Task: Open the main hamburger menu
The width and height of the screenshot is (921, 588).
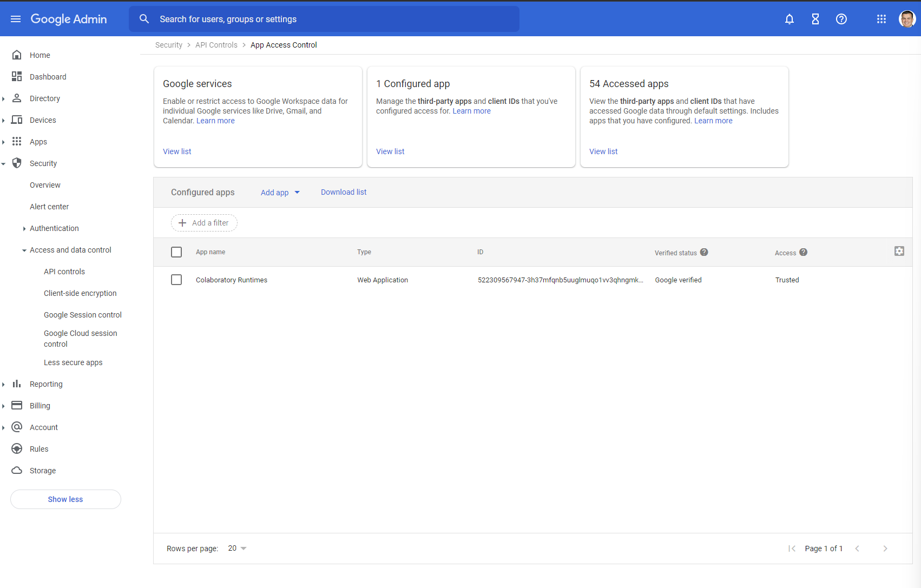Action: 16,19
